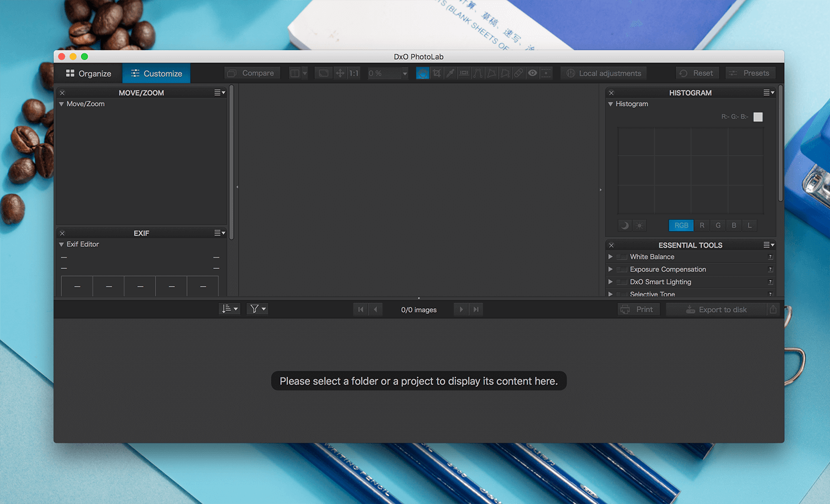
Task: Select the Crop tool
Action: click(x=437, y=73)
